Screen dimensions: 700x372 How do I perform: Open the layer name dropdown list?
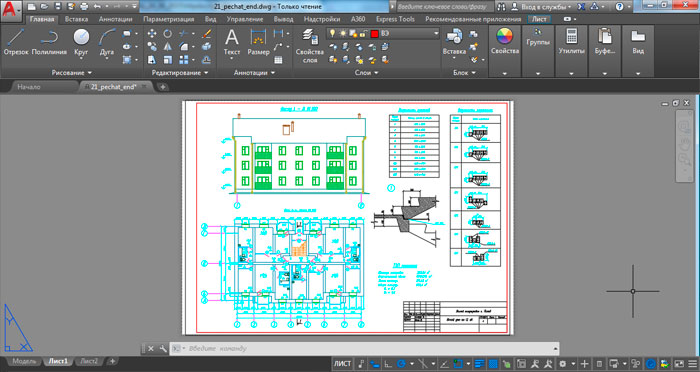(436, 33)
